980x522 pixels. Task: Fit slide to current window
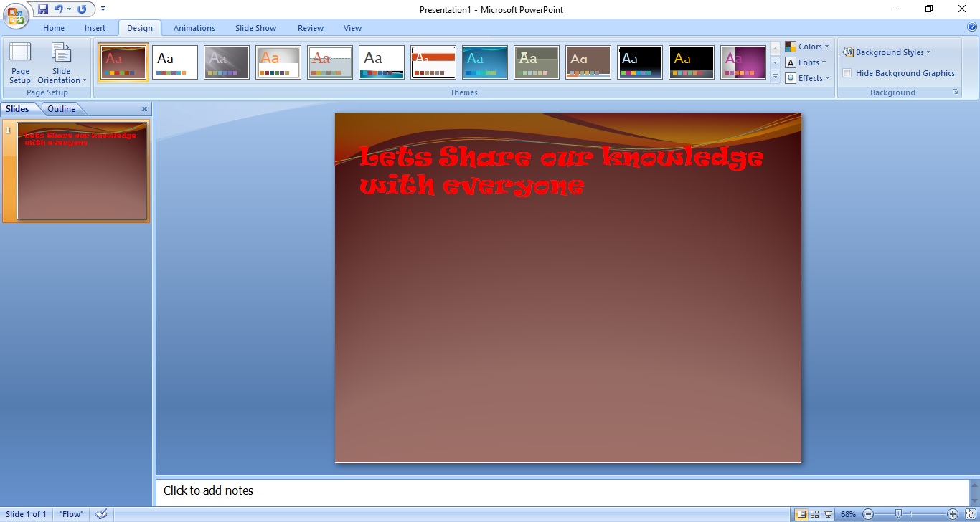(971, 514)
